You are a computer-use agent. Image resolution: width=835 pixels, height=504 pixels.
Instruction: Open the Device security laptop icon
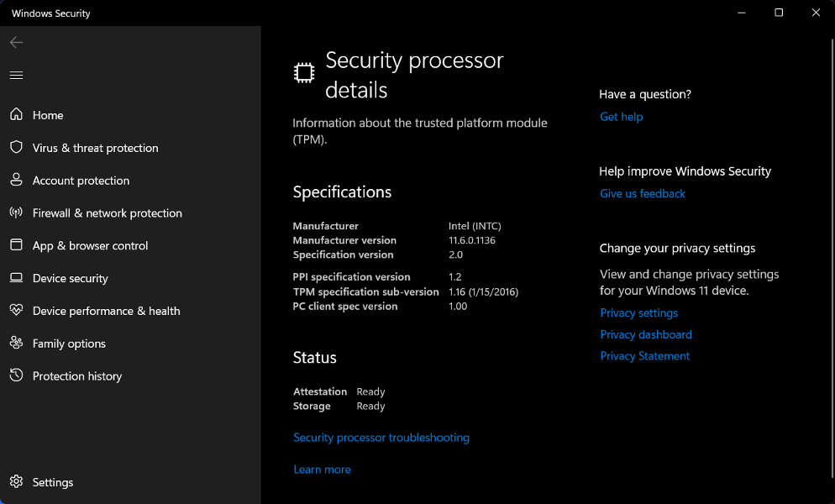click(x=16, y=278)
